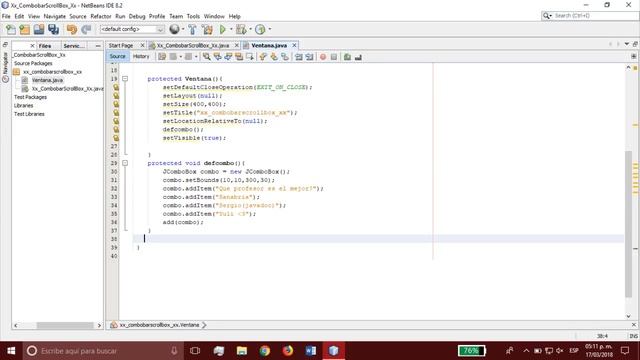
Task: Click the Projects panel horizontal scrollbar
Action: click(65, 325)
